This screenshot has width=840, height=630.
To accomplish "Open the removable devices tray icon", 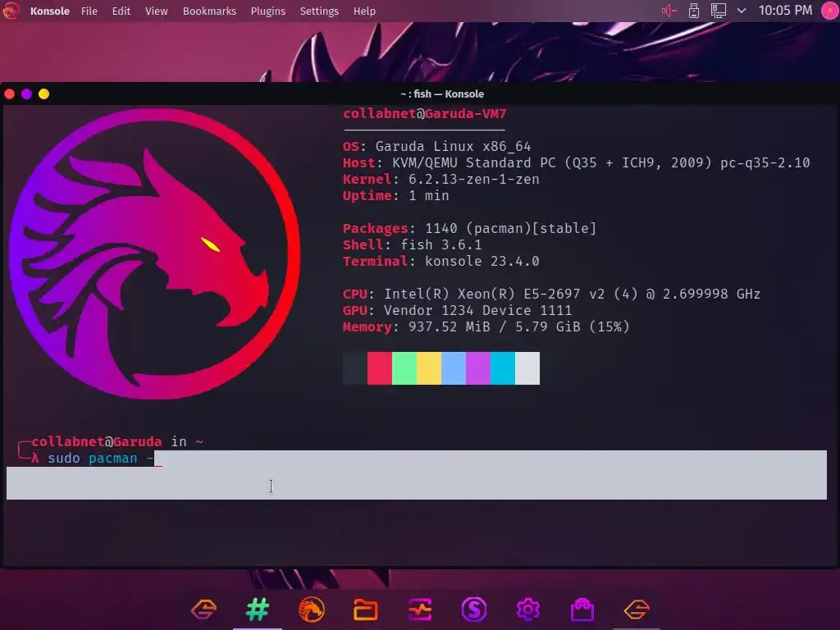I will 694,11.
